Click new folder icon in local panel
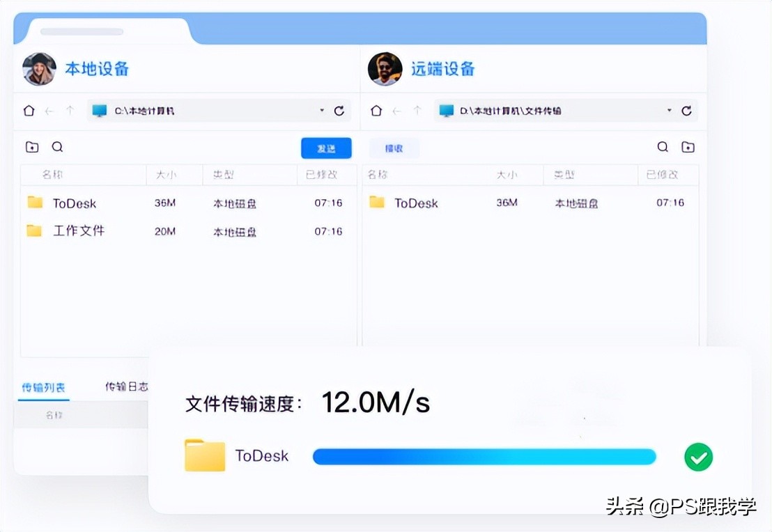The image size is (772, 532). click(32, 147)
